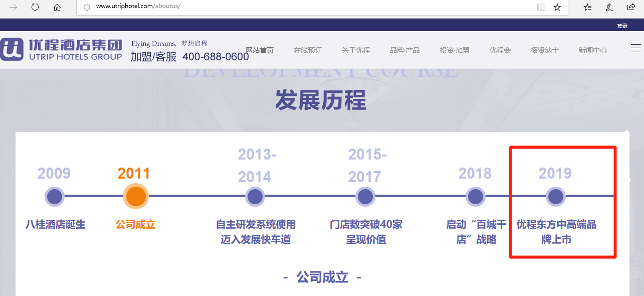Click the year label 2015-2017
The width and height of the screenshot is (644, 296).
(367, 165)
